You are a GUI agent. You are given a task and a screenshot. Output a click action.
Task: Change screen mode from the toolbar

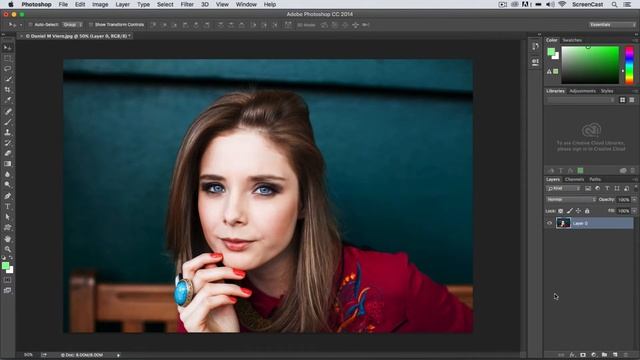coord(7,291)
